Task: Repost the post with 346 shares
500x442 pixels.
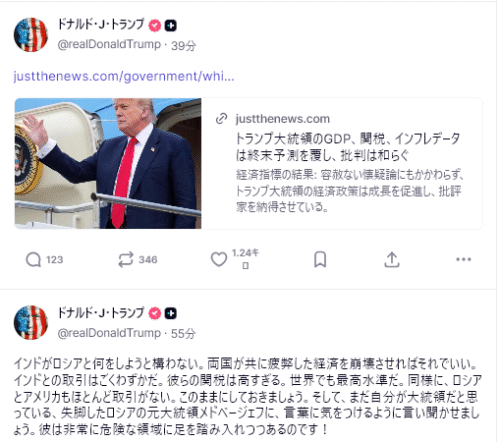Action: pyautogui.click(x=126, y=259)
